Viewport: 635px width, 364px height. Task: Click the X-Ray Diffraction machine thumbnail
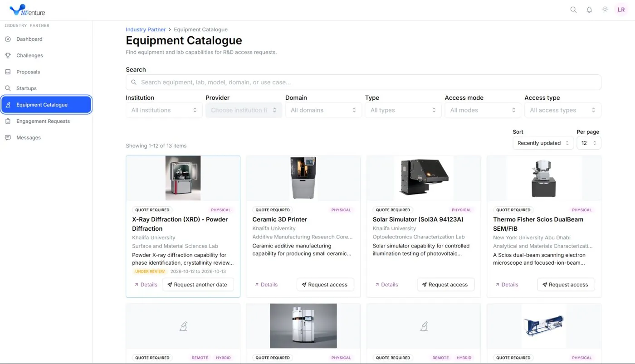(183, 178)
